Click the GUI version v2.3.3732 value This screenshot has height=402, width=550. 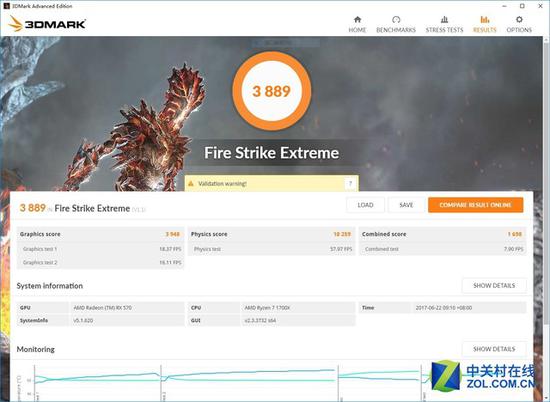(260, 320)
